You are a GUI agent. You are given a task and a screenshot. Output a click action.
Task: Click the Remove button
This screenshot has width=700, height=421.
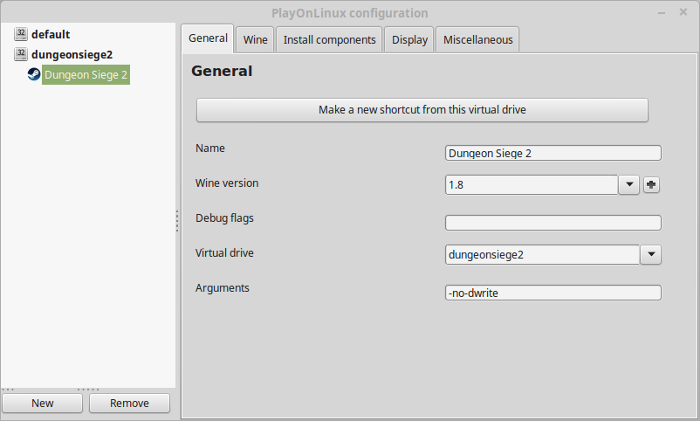[x=129, y=403]
